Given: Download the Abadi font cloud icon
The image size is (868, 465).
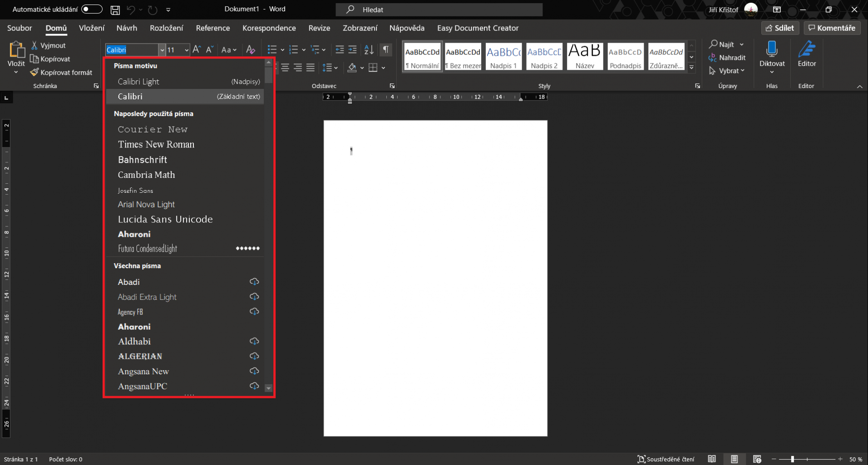Looking at the screenshot, I should pyautogui.click(x=254, y=282).
